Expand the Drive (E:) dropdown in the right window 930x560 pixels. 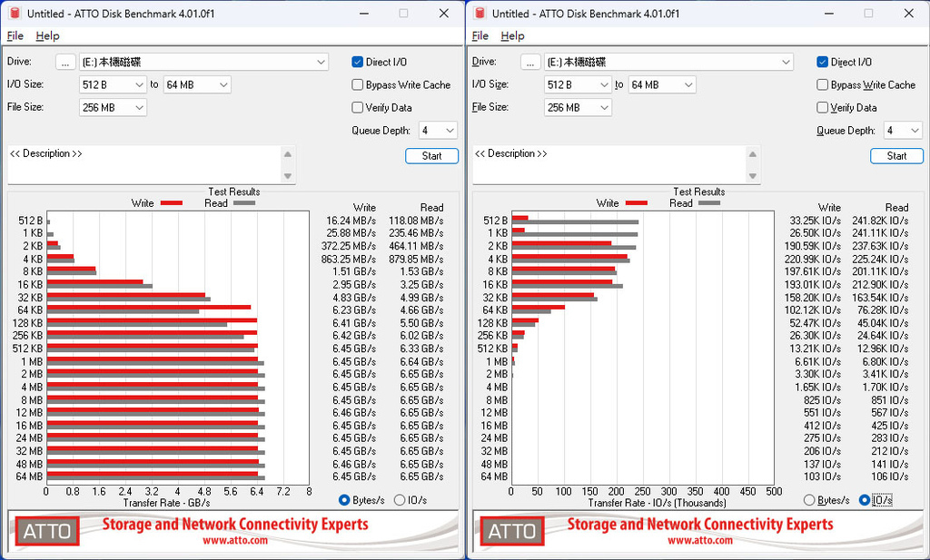(x=669, y=63)
